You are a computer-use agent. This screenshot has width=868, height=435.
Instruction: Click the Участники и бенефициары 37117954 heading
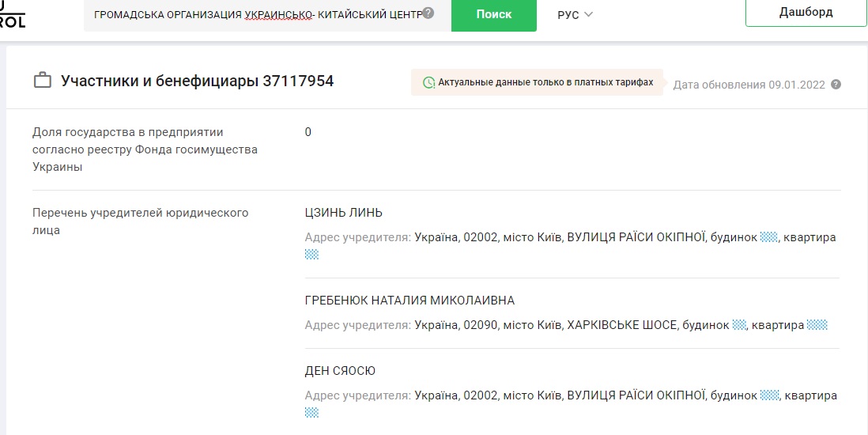[197, 81]
